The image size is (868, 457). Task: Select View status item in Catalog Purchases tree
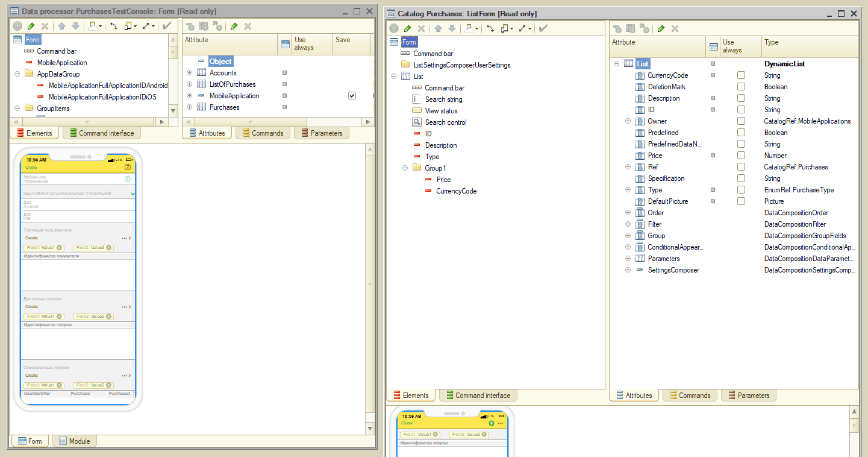(441, 111)
